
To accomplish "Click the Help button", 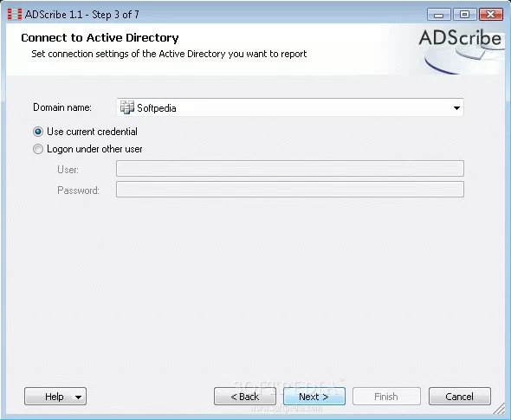I will (55, 397).
